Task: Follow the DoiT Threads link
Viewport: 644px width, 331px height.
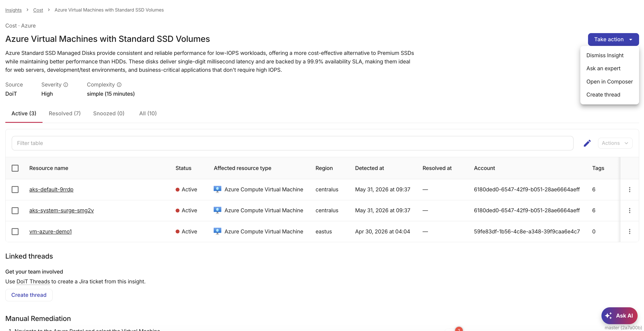Action: pos(33,281)
